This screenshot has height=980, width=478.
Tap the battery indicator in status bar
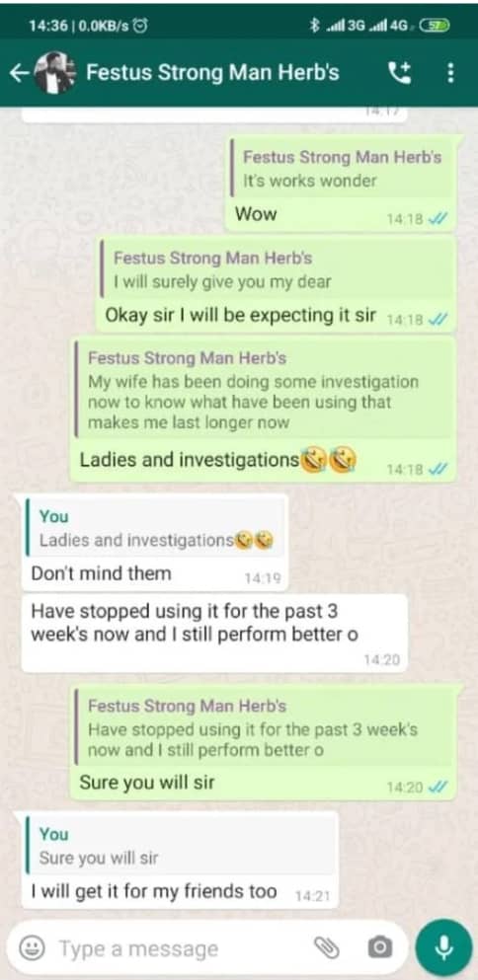coord(434,25)
